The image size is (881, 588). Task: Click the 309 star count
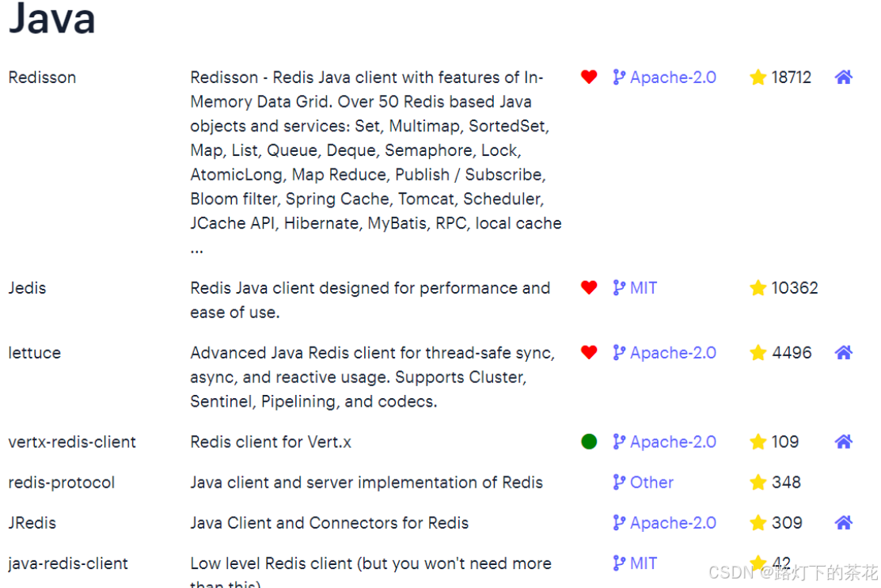(x=787, y=522)
